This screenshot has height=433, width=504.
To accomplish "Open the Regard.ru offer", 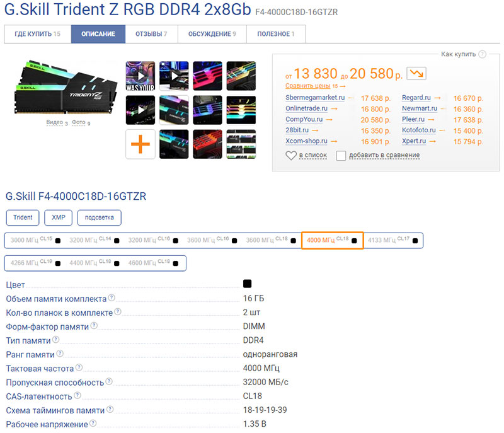I will pyautogui.click(x=416, y=98).
